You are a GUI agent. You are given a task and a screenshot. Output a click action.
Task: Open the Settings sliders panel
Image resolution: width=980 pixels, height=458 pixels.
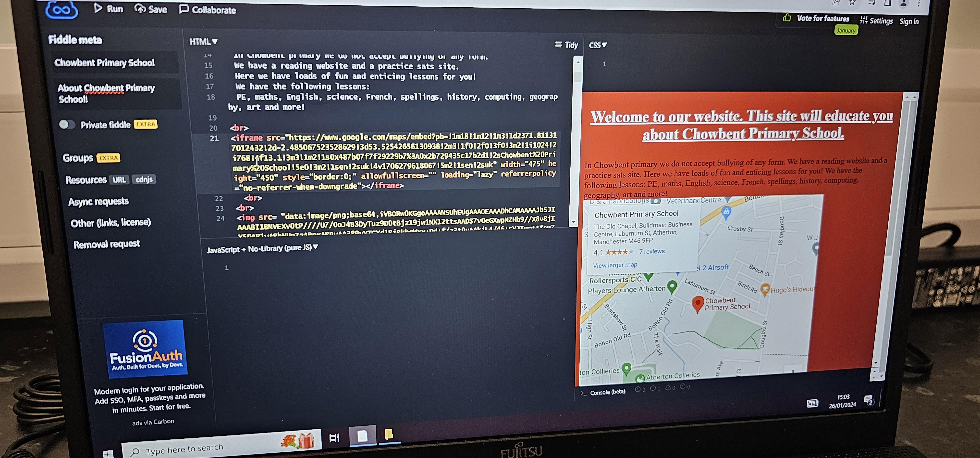(876, 21)
